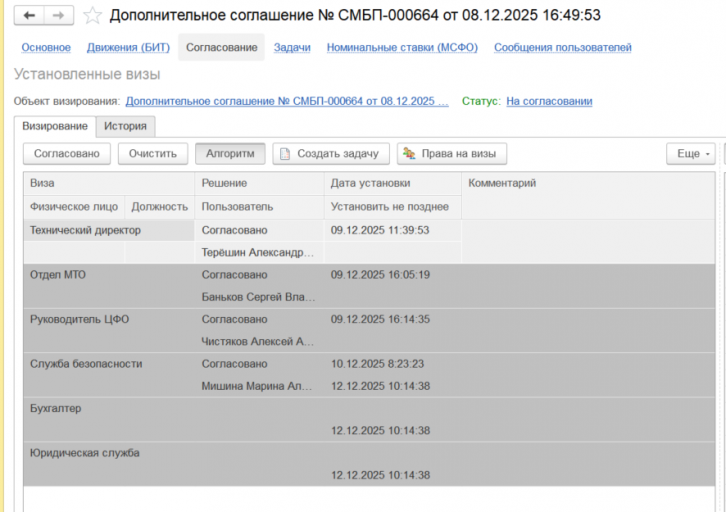Click the Пользователь column header
This screenshot has height=512, width=726.
coord(259,207)
